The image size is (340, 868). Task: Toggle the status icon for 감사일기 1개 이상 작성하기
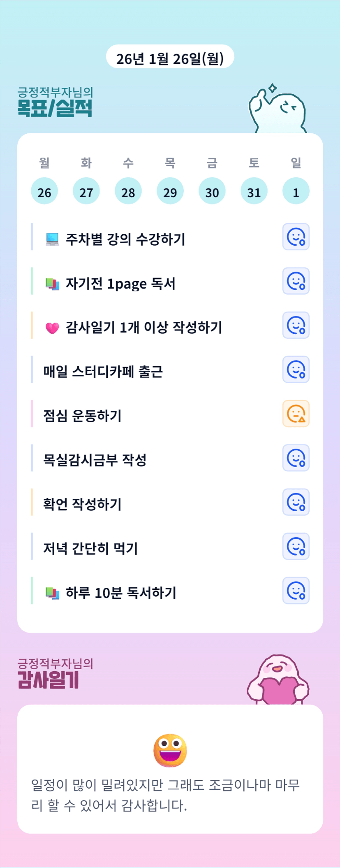tap(296, 325)
